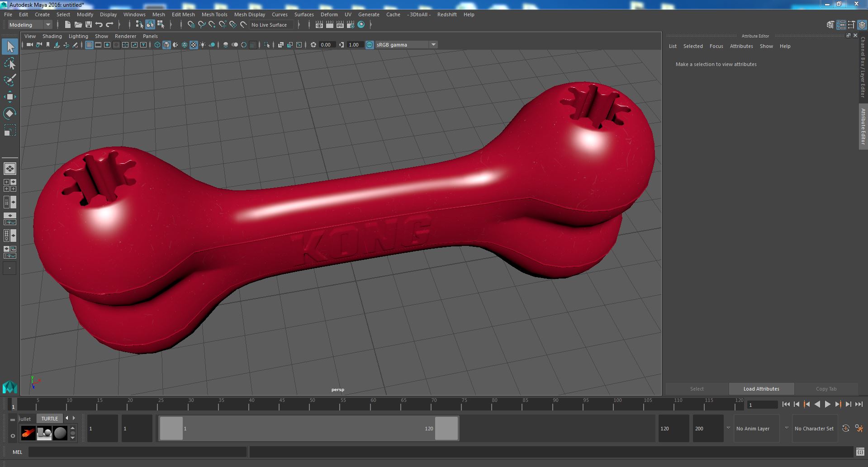The height and width of the screenshot is (467, 868).
Task: Open a scene with folder icon
Action: (78, 25)
